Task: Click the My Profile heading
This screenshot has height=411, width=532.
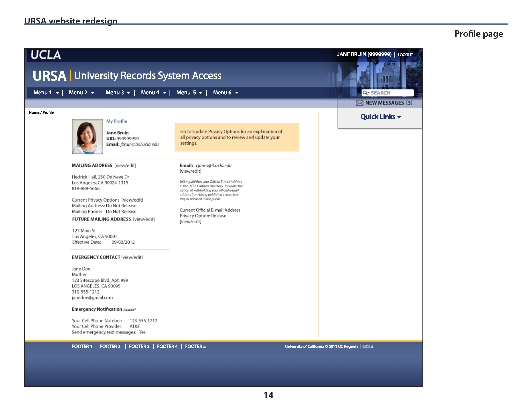Action: [x=117, y=121]
